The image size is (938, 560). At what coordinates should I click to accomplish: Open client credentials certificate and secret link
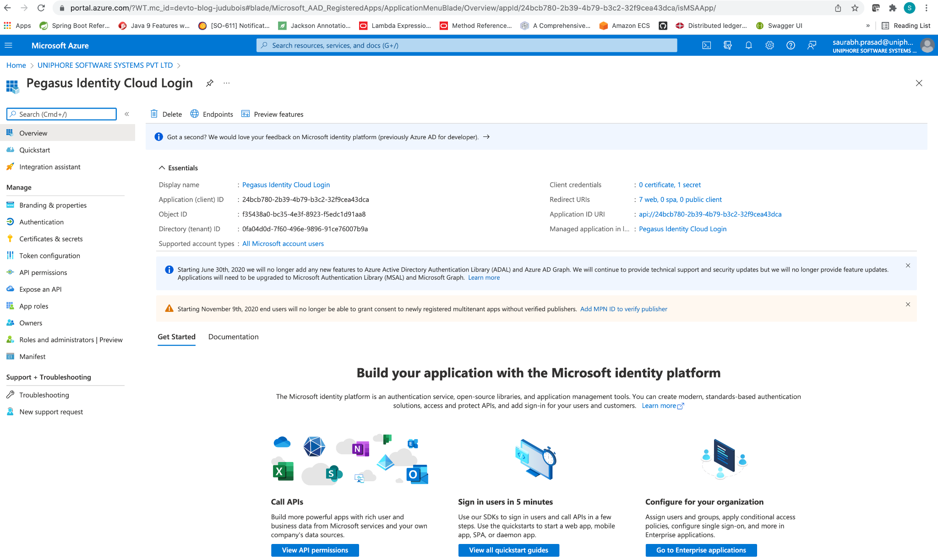[670, 185]
